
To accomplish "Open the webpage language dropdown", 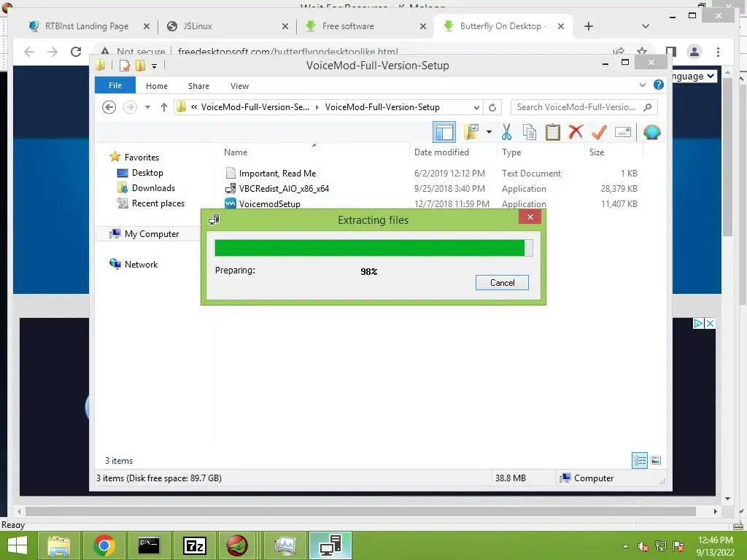I will 694,76.
